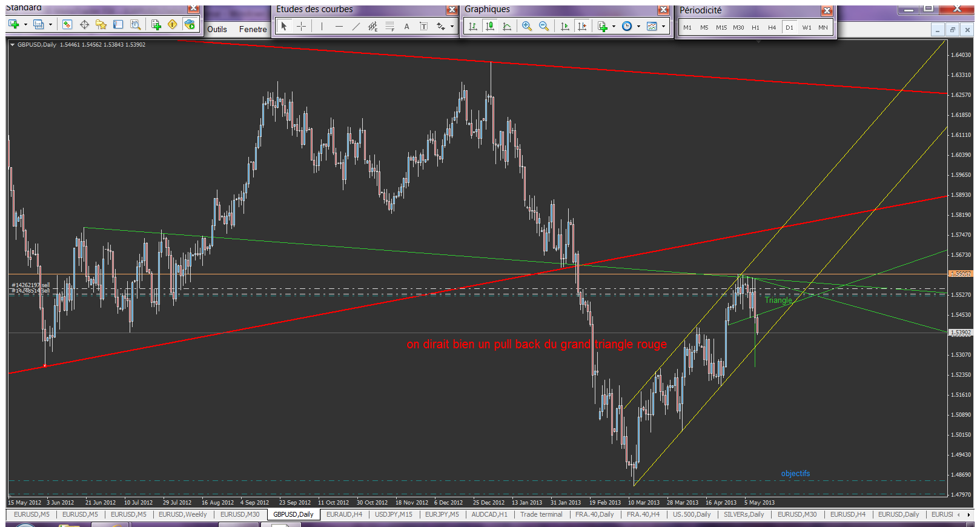Draw a vertical line on the chart
This screenshot has width=980, height=527.
(x=322, y=26)
